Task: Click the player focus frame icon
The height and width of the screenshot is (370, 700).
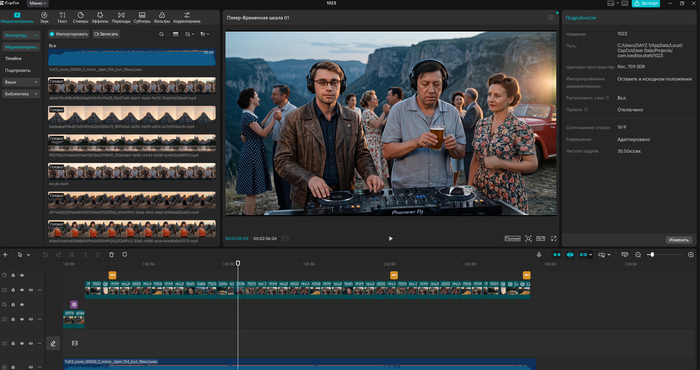Action: tap(528, 238)
